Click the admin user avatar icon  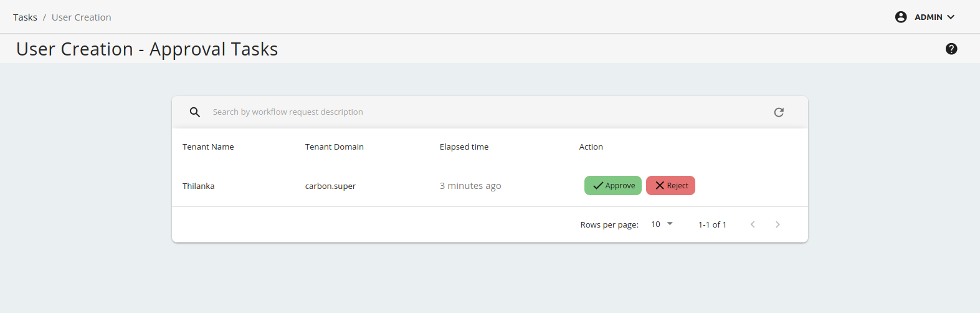[x=900, y=17]
